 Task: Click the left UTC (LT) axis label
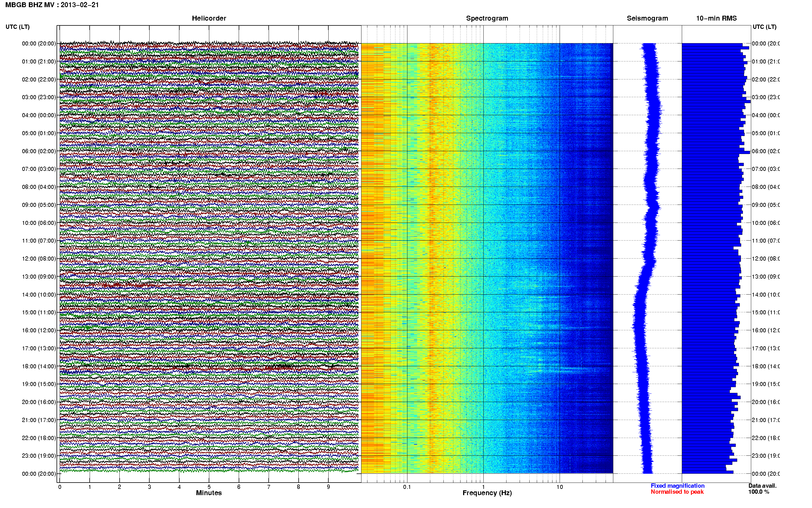pos(17,27)
